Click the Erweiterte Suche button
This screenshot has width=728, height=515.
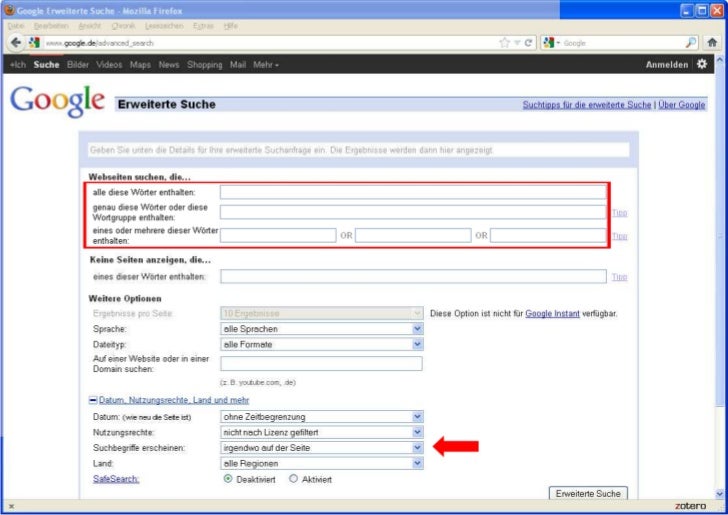click(588, 493)
